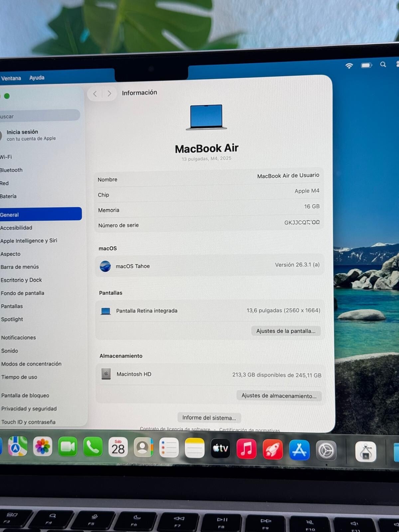Click the System Settings gear in Dock

tap(326, 451)
